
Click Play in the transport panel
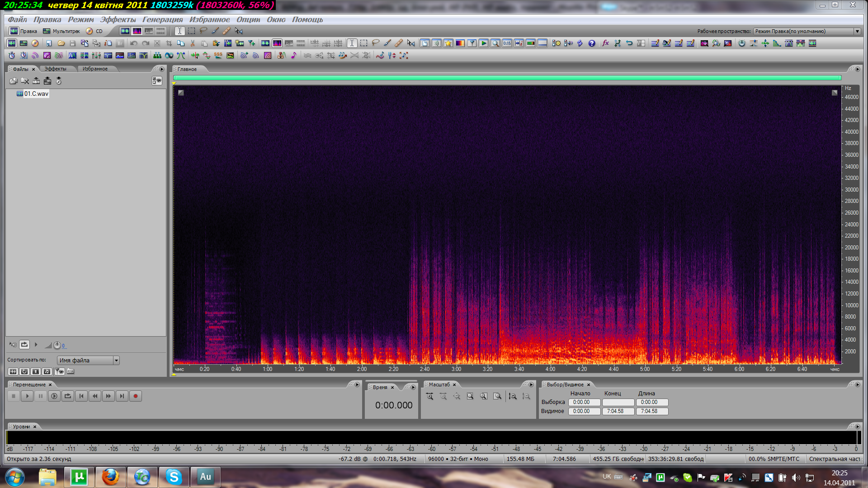click(27, 396)
